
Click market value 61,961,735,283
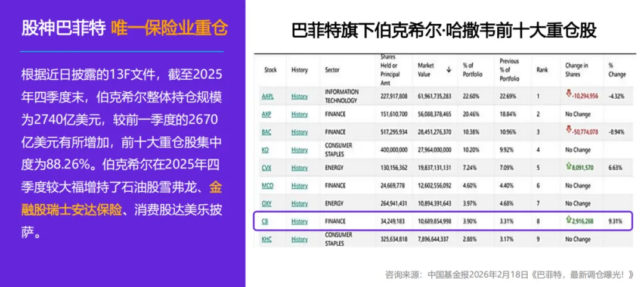(x=435, y=96)
